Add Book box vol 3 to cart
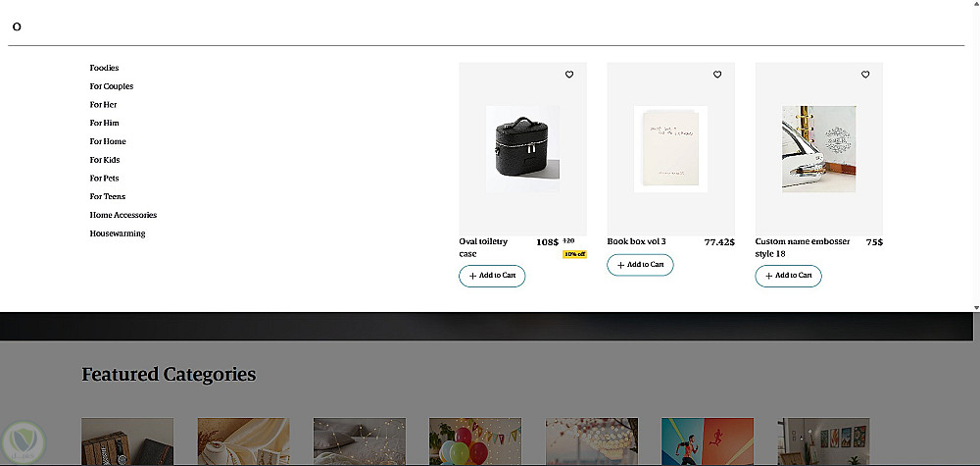The width and height of the screenshot is (980, 466). pos(640,265)
